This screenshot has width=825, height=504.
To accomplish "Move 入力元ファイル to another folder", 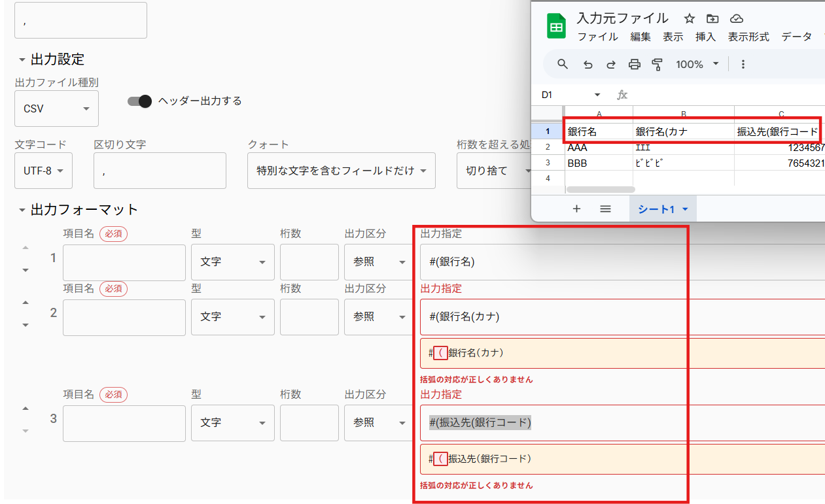I will [712, 18].
